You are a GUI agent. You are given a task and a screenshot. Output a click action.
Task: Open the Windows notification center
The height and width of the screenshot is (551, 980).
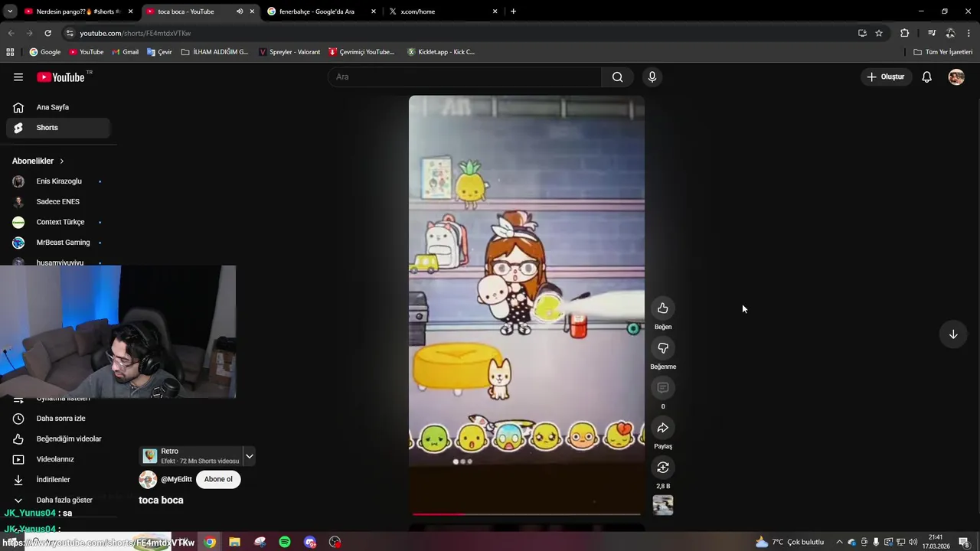coord(964,542)
